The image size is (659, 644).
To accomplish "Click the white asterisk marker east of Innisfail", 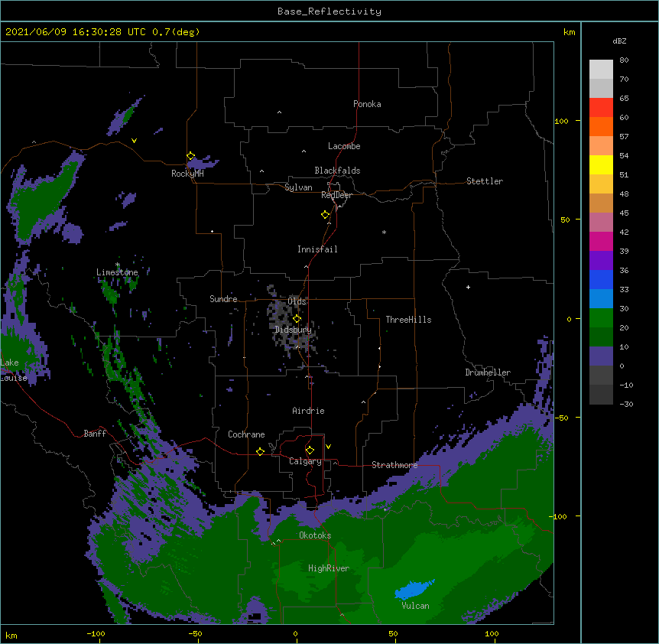I will [x=384, y=232].
